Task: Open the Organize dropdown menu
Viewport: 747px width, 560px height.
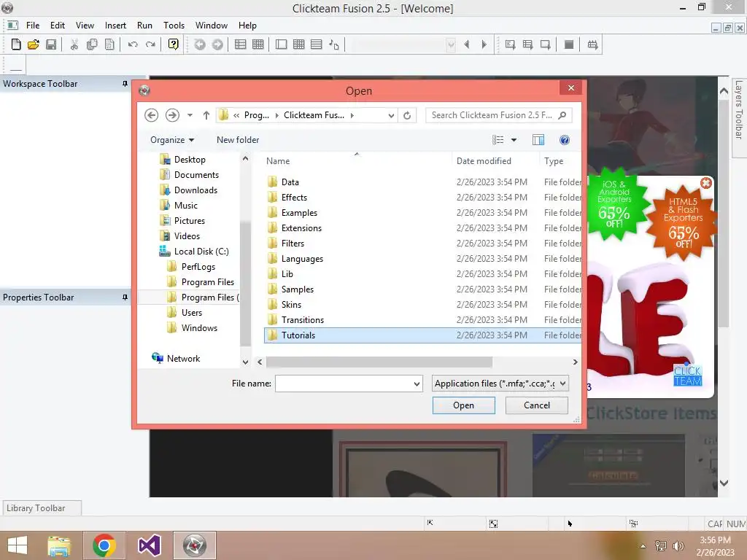Action: point(172,140)
